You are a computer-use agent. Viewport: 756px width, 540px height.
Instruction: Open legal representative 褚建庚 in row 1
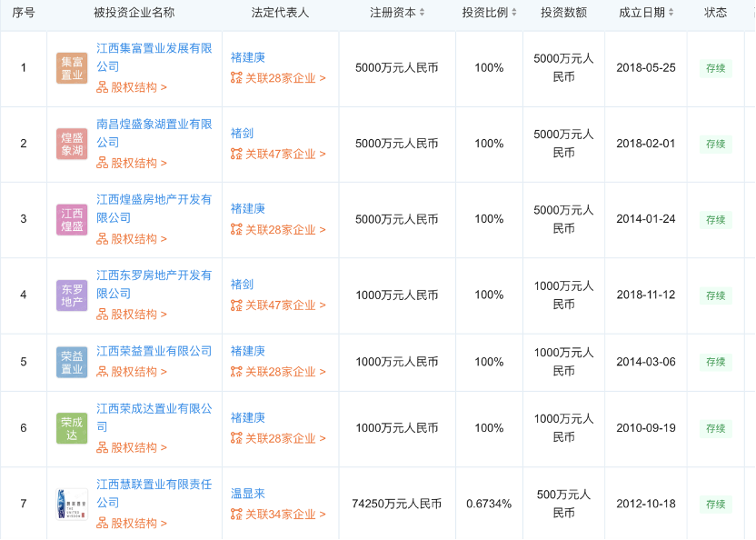point(248,58)
